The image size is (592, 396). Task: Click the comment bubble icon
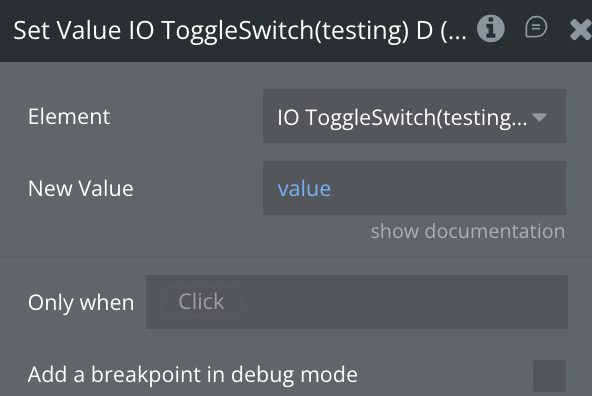(x=536, y=27)
